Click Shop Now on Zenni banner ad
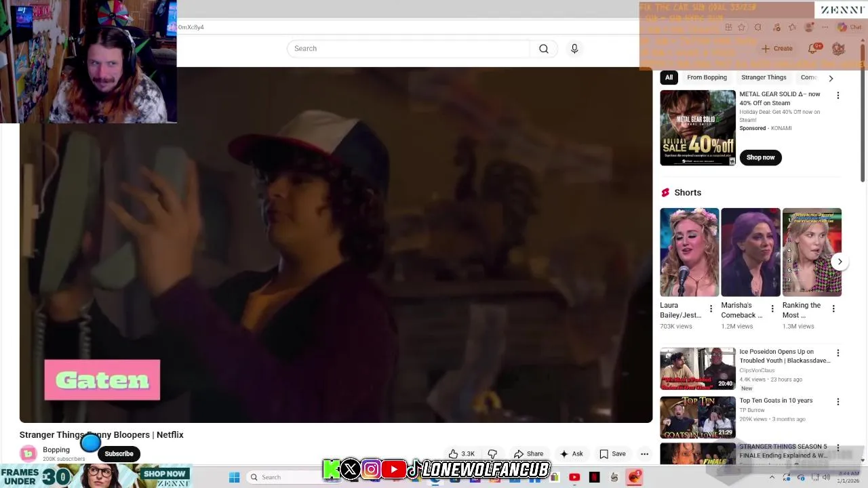 tap(164, 474)
